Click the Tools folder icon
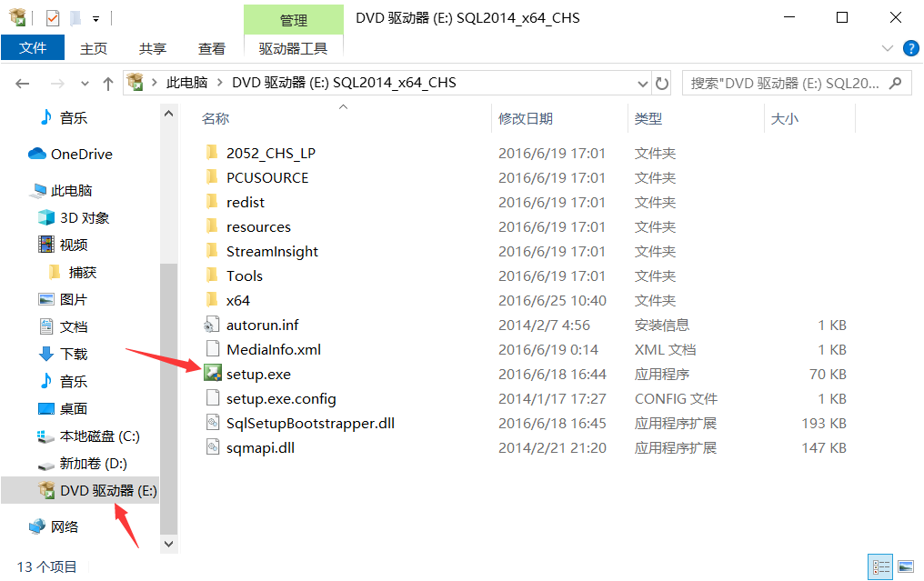This screenshot has width=924, height=581. (x=212, y=275)
